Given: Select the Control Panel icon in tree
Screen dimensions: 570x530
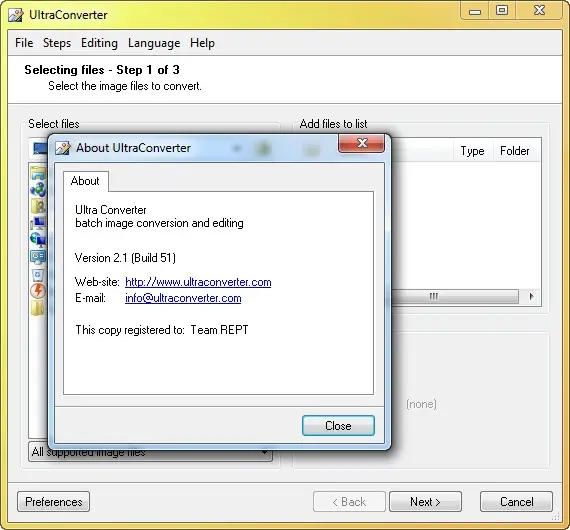Looking at the screenshot, I should coord(38,257).
